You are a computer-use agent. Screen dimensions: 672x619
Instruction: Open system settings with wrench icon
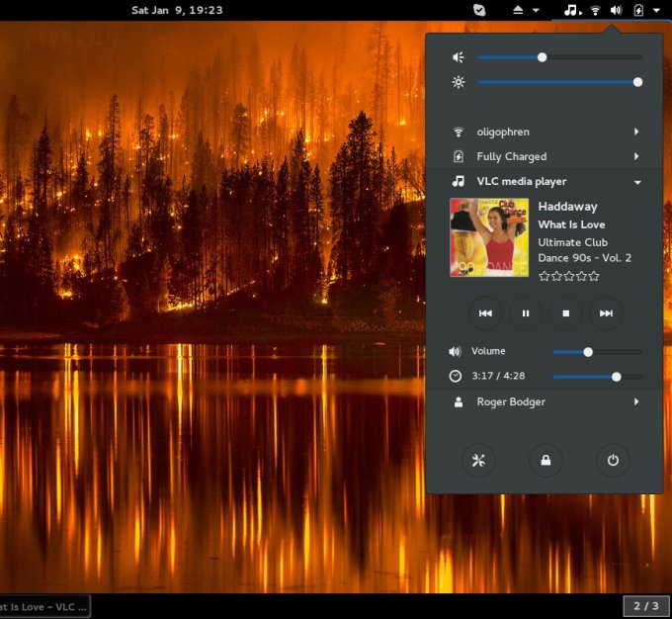[x=477, y=460]
